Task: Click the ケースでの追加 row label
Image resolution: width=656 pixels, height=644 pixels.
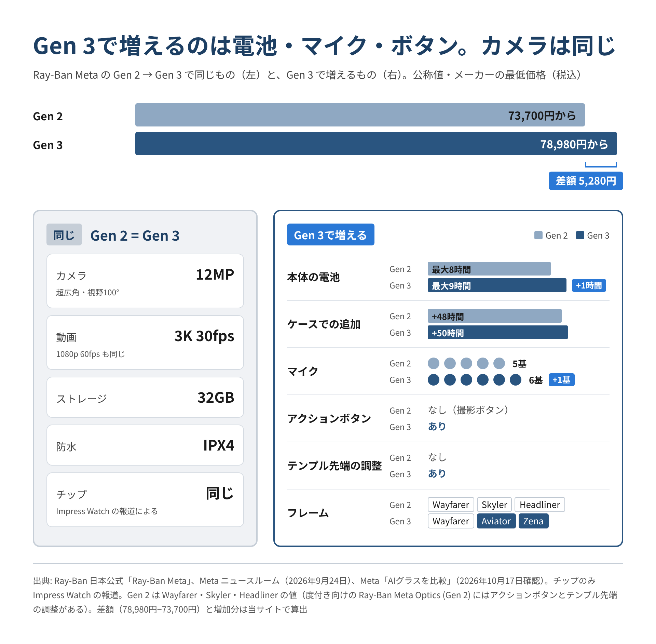Action: coord(324,324)
